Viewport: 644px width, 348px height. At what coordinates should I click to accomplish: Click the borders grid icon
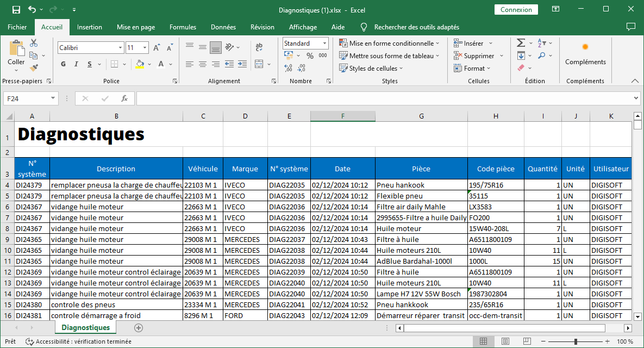115,64
